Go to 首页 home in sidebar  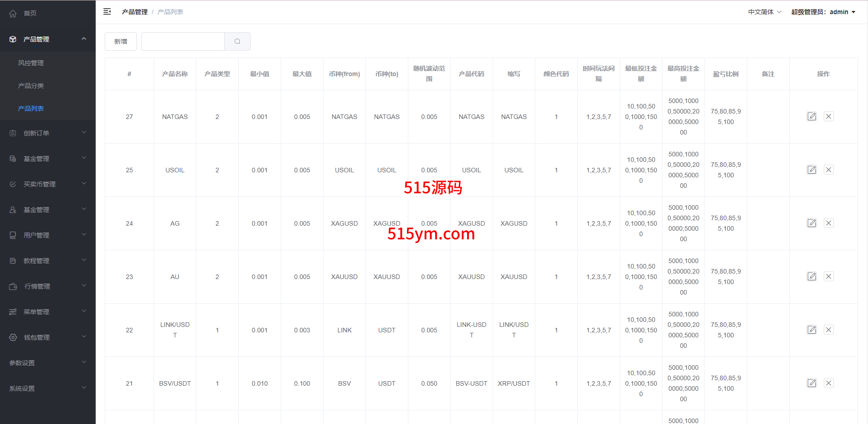pos(30,13)
